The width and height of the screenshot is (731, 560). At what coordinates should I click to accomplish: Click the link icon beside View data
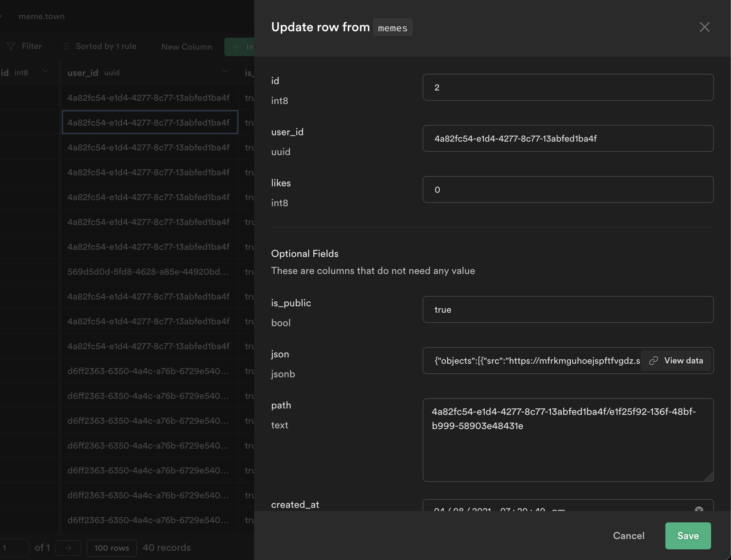click(x=654, y=361)
